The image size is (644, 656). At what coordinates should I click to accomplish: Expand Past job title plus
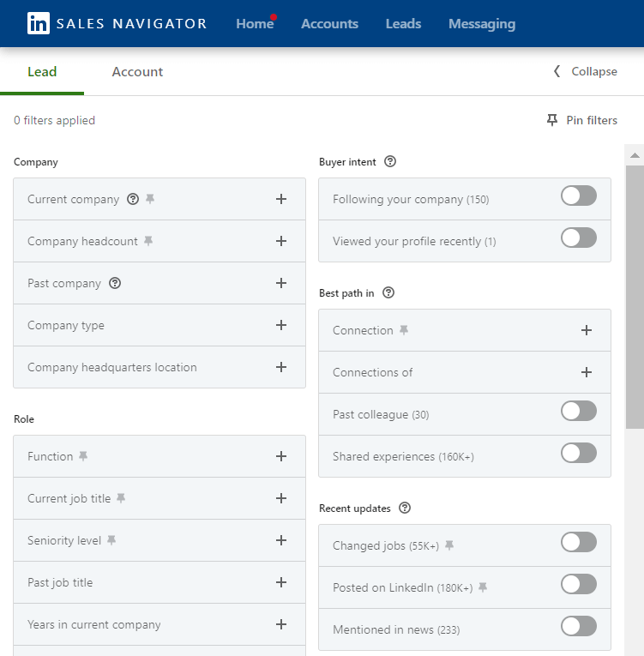click(x=281, y=582)
